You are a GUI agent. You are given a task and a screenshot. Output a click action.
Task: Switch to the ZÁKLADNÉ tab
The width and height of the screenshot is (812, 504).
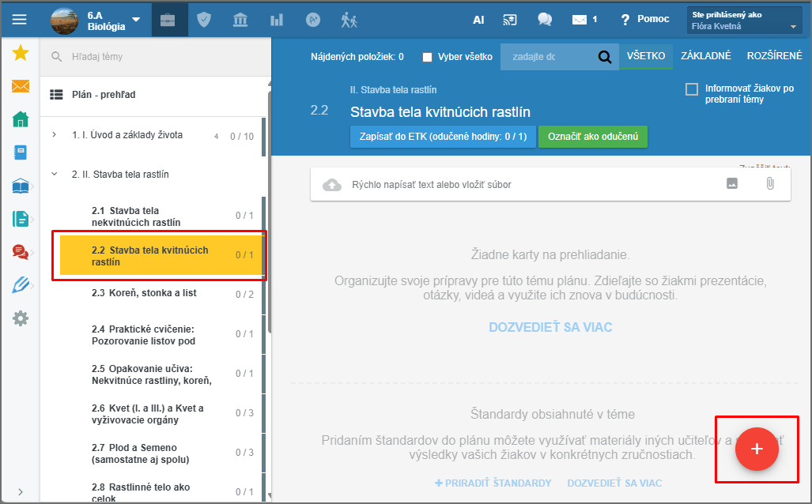coord(705,56)
